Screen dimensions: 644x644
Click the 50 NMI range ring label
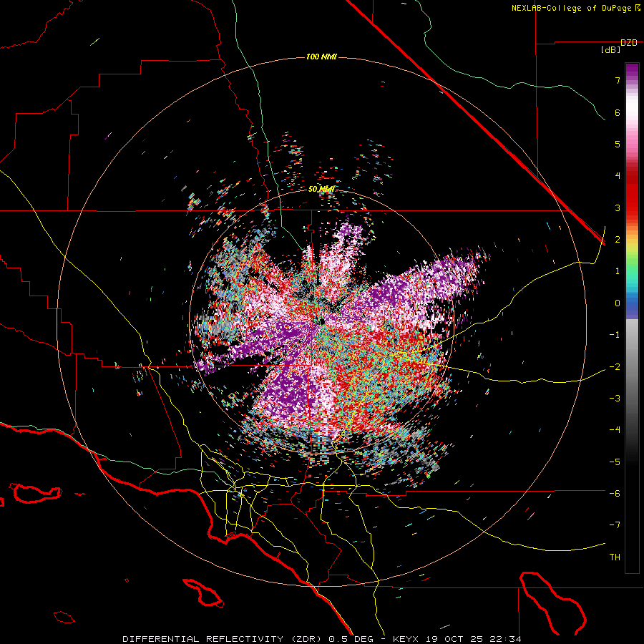click(321, 189)
